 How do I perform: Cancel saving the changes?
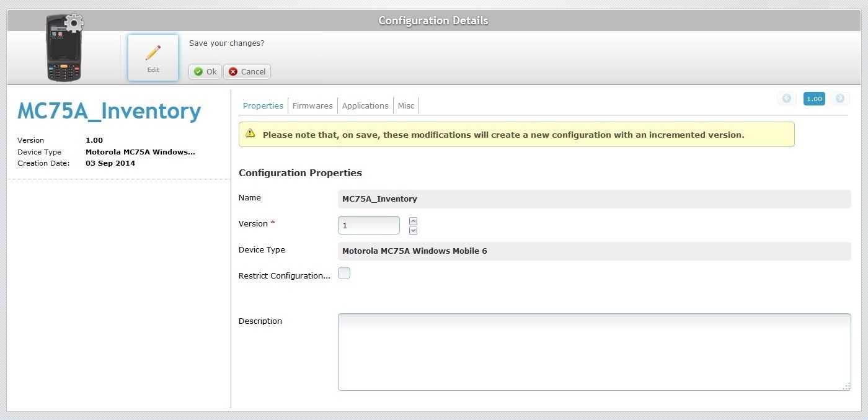(x=247, y=72)
